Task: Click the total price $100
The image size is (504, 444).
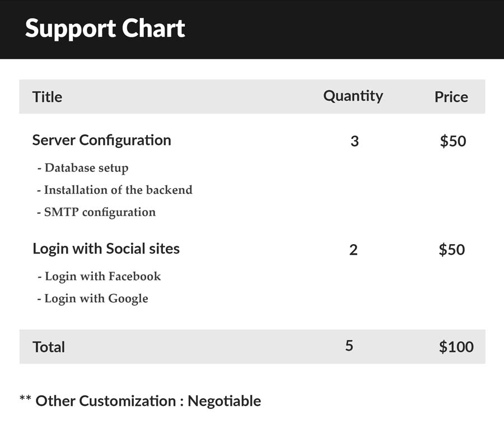Action: pos(456,347)
